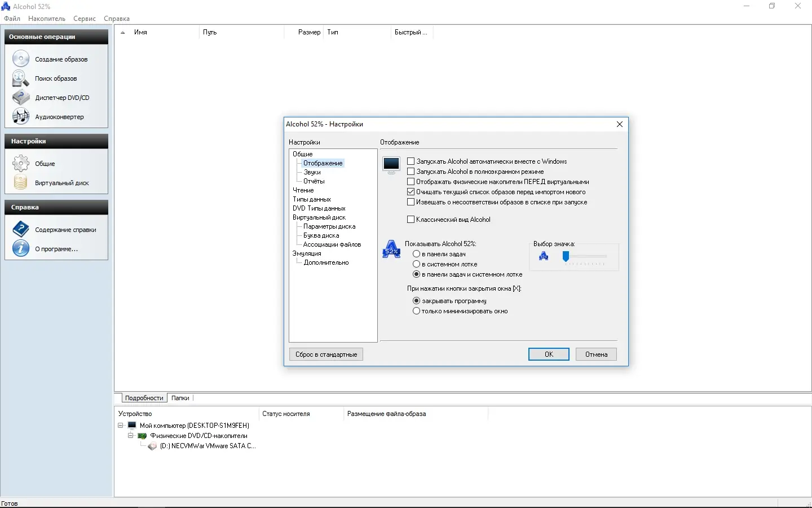
Task: Select закрывать программу radio option
Action: coord(416,301)
